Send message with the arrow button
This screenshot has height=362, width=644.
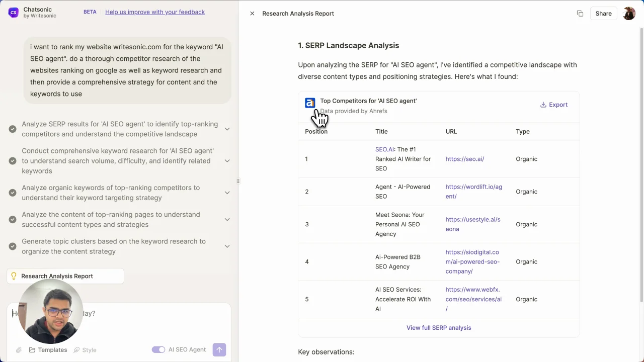pyautogui.click(x=219, y=350)
